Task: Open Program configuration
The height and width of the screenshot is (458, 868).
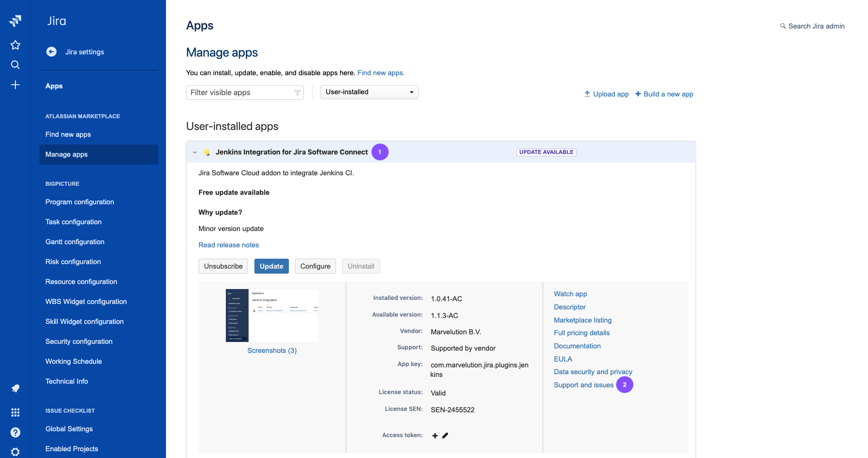Action: pyautogui.click(x=80, y=202)
